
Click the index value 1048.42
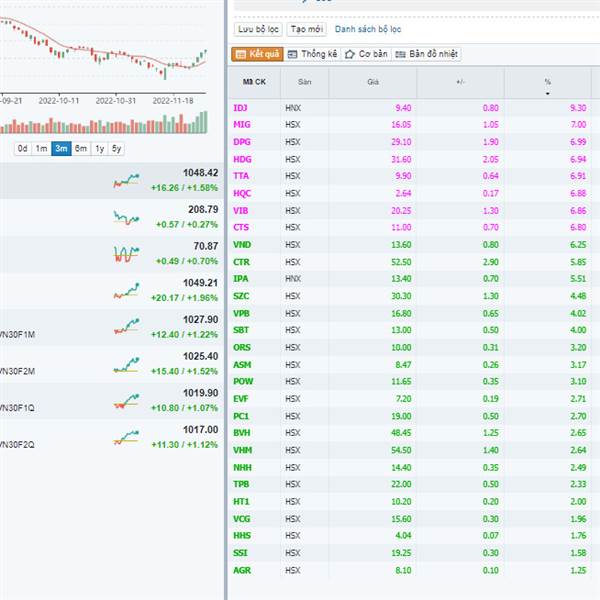point(201,173)
